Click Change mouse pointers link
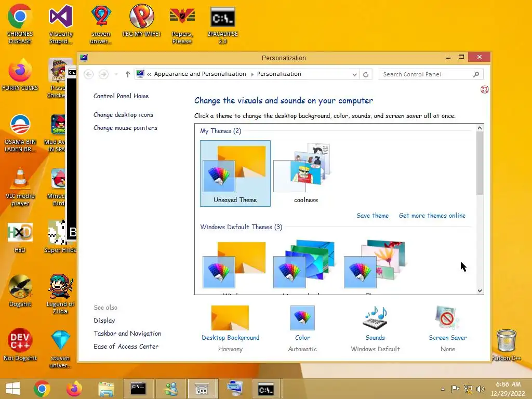This screenshot has width=532, height=399. [x=126, y=128]
